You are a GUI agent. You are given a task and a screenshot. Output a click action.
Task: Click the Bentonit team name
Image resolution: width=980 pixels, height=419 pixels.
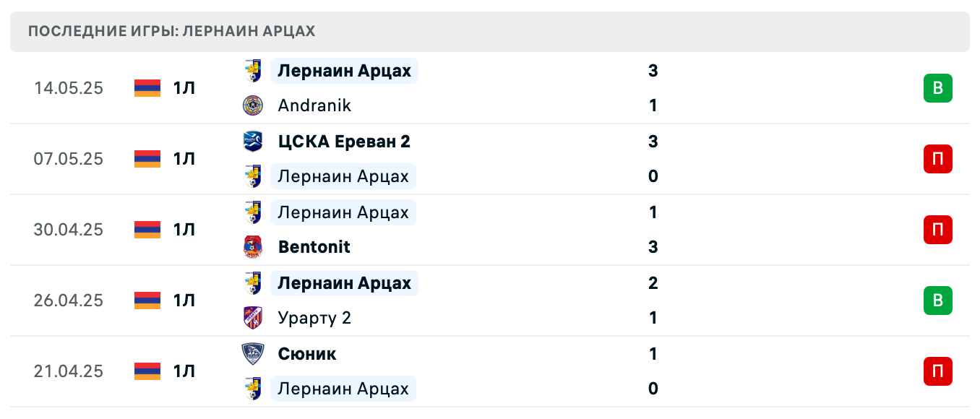point(314,246)
